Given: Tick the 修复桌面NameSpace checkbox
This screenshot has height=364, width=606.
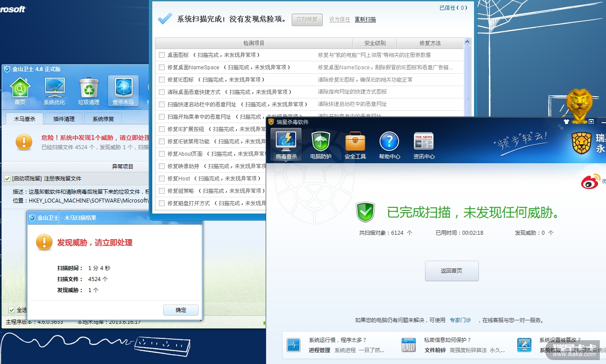Looking at the screenshot, I should click(162, 68).
